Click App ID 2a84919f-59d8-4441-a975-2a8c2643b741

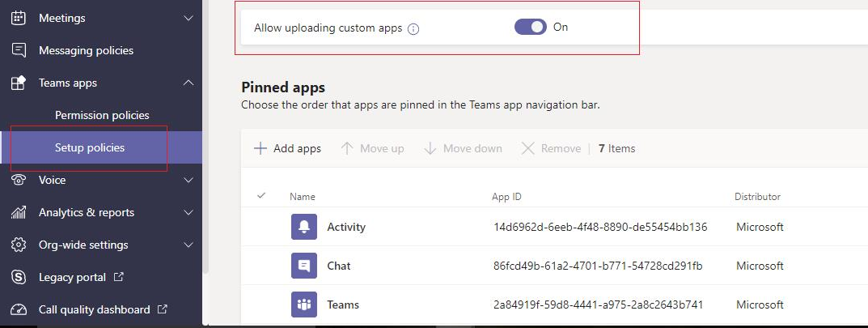point(598,305)
